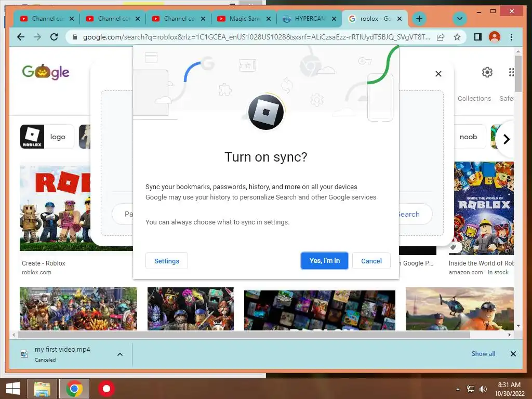Click the Search button behind the dialog
The width and height of the screenshot is (532, 399).
coord(415,214)
